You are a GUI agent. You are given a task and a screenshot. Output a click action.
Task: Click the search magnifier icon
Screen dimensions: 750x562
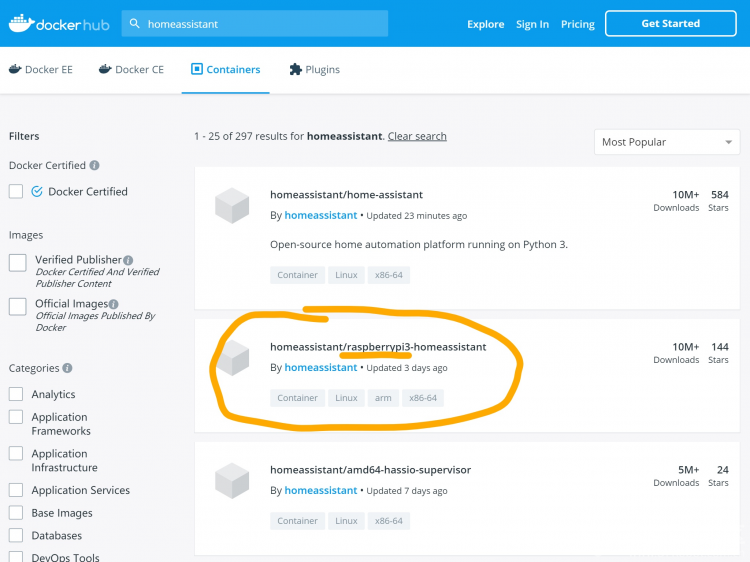tap(135, 23)
